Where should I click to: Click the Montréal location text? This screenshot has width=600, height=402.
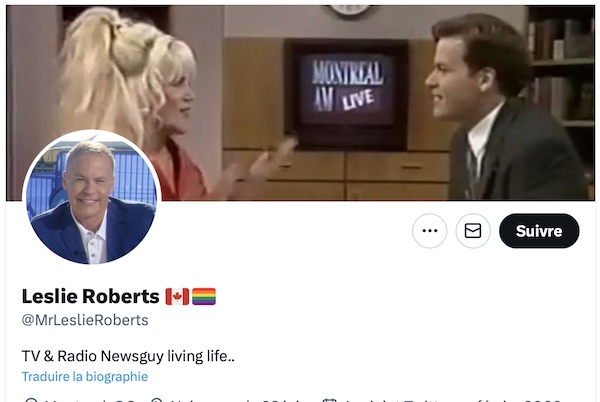click(90, 400)
